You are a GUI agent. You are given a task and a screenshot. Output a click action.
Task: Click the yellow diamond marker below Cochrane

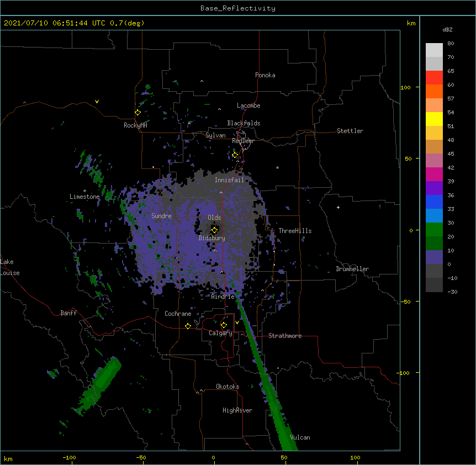point(188,326)
